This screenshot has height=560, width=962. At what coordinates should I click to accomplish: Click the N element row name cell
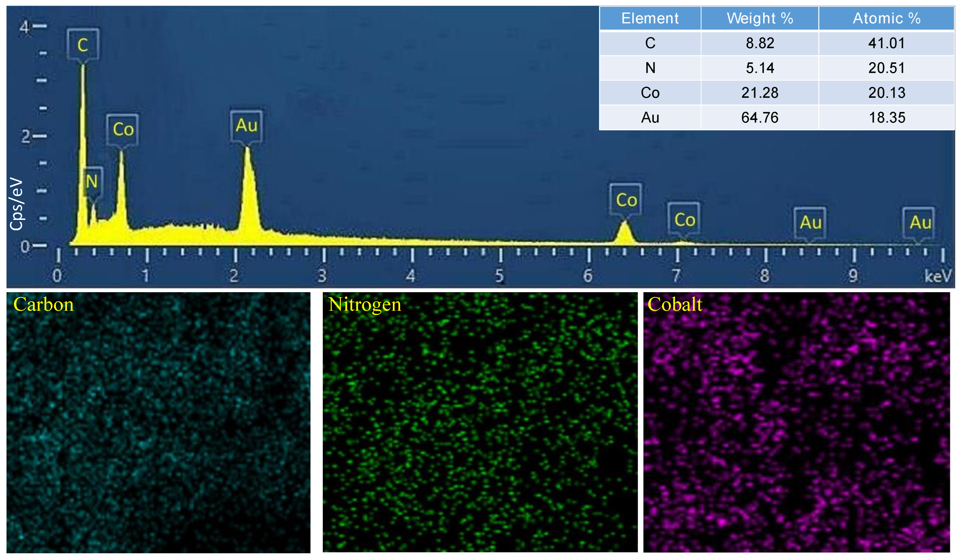[650, 68]
